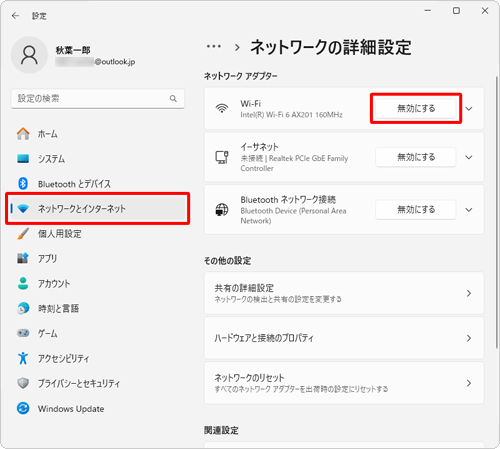This screenshot has width=500, height=449.
Task: Disable Wi-Fi with 無効にする button
Action: (416, 108)
